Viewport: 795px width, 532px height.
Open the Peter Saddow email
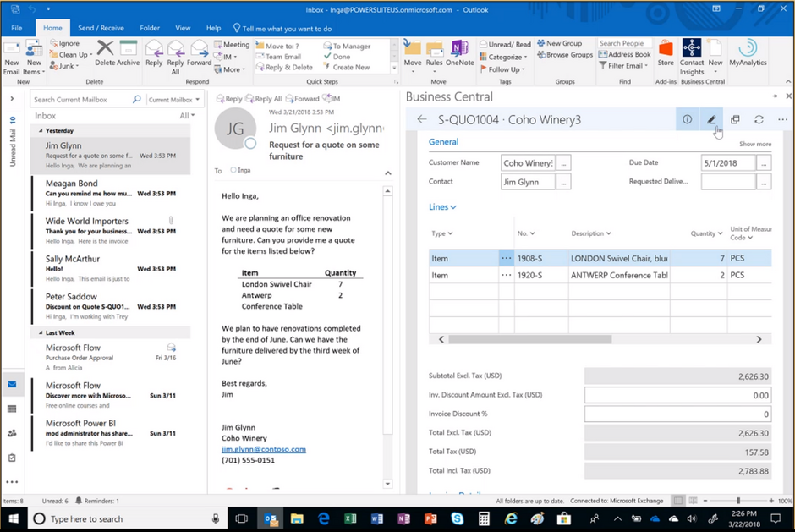click(111, 306)
